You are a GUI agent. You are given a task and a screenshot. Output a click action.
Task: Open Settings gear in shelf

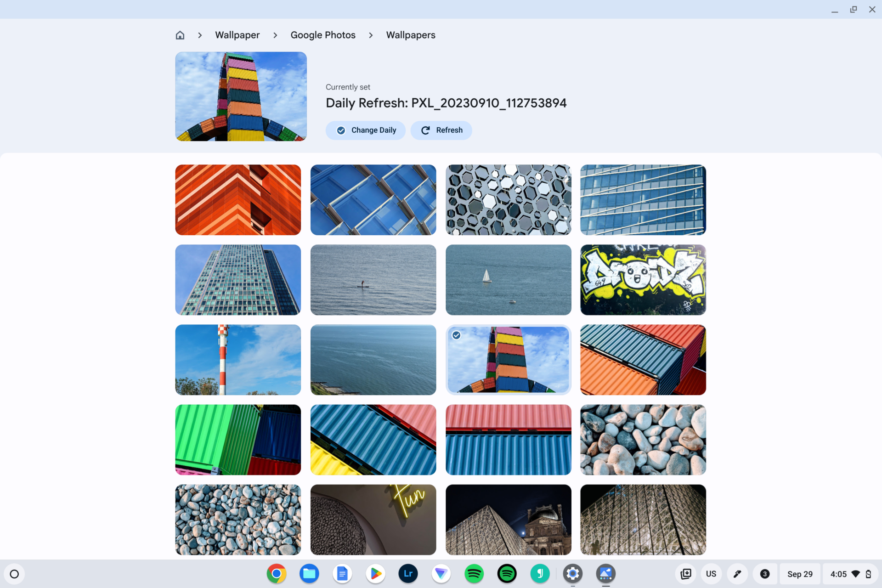(x=572, y=574)
